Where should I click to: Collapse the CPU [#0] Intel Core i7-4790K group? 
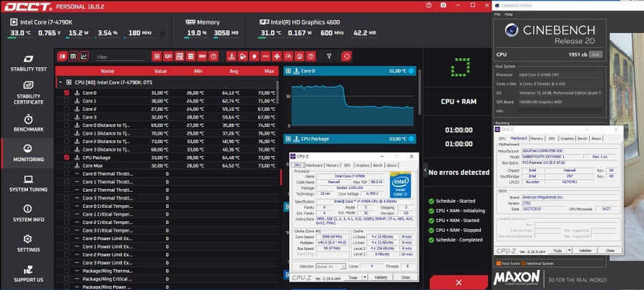60,82
